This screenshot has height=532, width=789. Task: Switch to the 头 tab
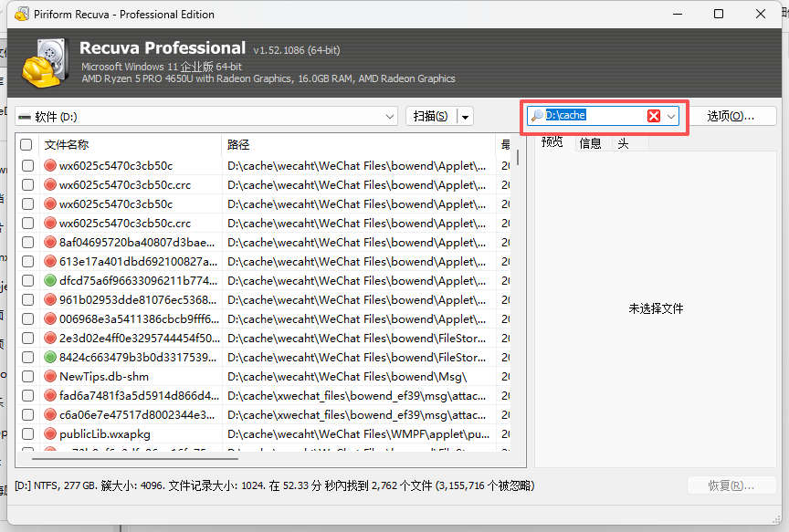624,144
